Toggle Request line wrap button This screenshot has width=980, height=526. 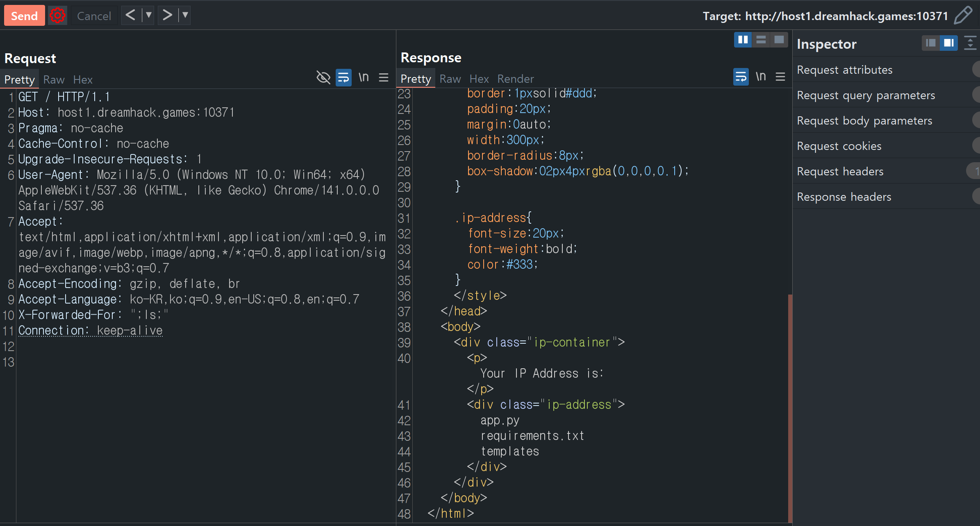coord(343,77)
